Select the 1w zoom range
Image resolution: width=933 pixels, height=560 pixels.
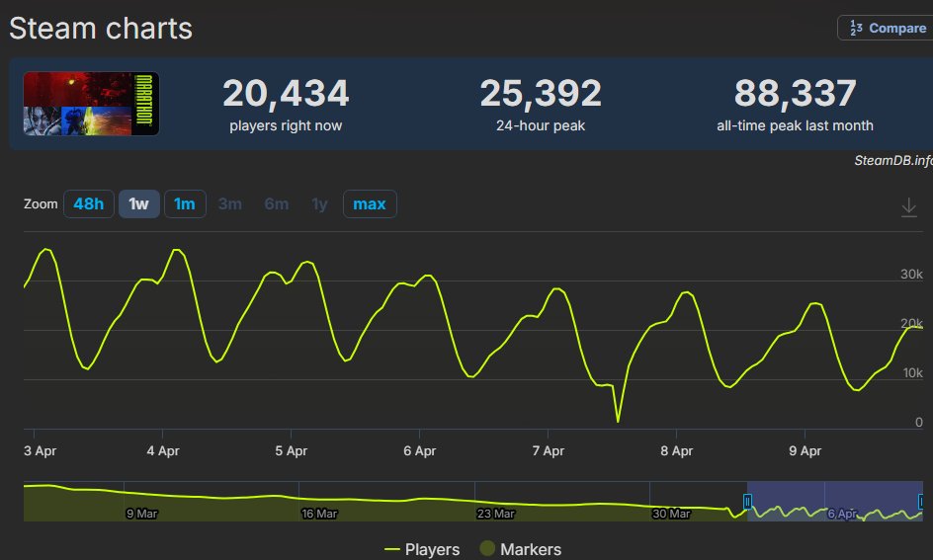(138, 203)
